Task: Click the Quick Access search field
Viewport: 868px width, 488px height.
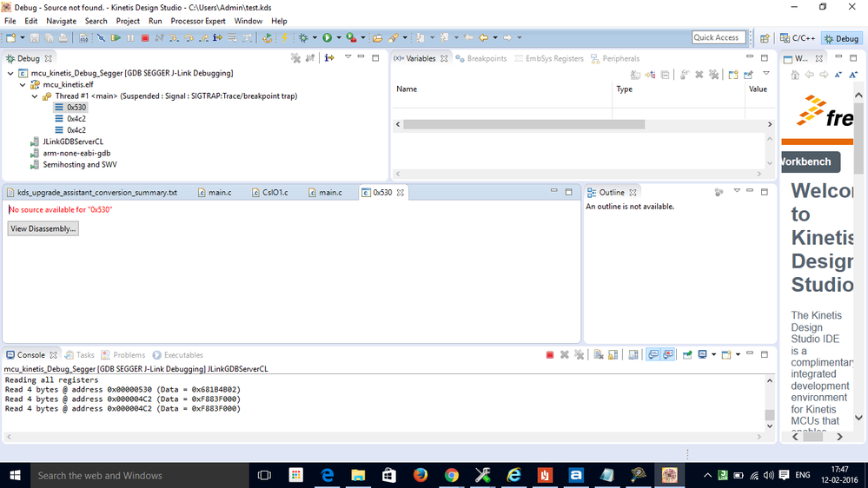Action: [719, 37]
